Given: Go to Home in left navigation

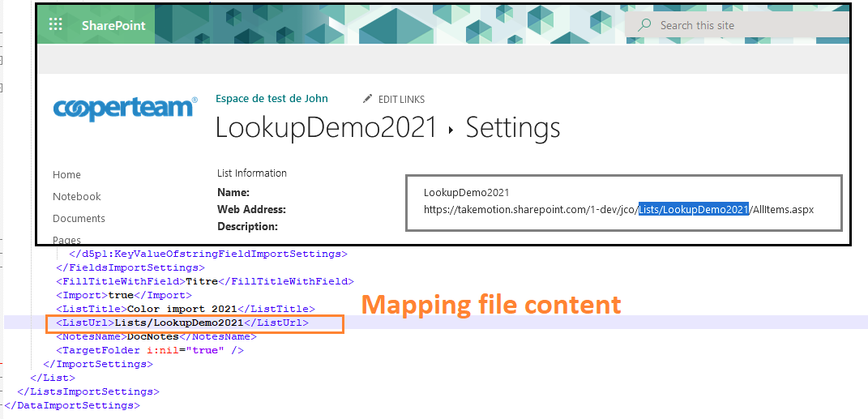Looking at the screenshot, I should [x=66, y=174].
